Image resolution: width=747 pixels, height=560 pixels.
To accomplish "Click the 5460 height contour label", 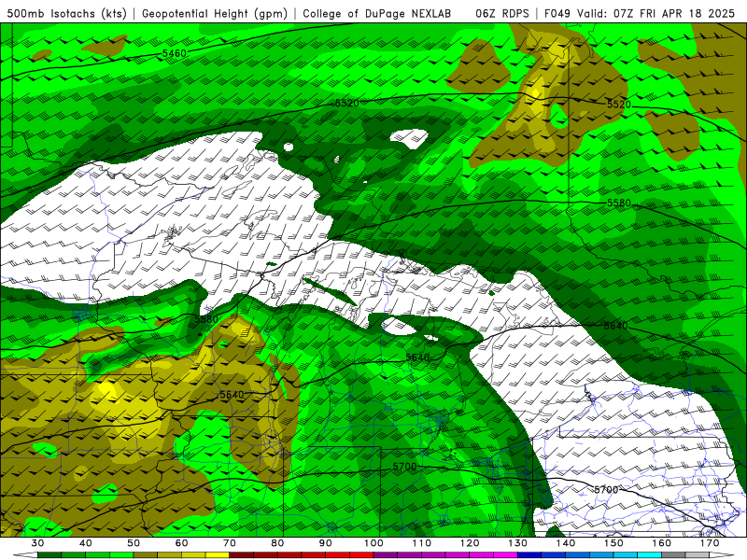I will click(175, 53).
